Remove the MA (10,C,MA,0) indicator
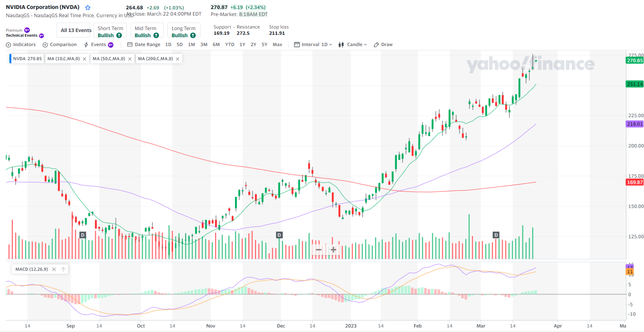The height and width of the screenshot is (332, 644). 84,59
